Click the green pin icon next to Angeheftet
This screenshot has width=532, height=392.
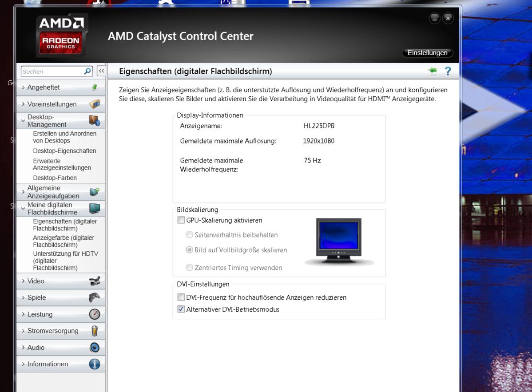(x=95, y=87)
